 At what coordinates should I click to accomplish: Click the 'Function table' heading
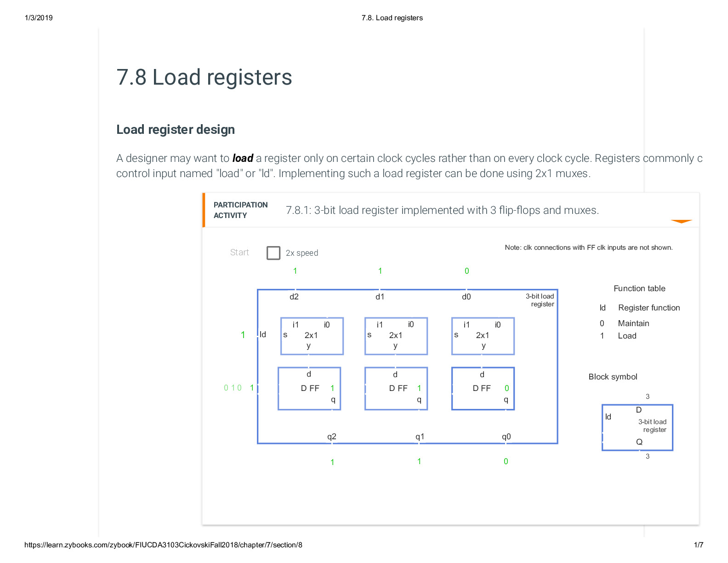coord(639,288)
